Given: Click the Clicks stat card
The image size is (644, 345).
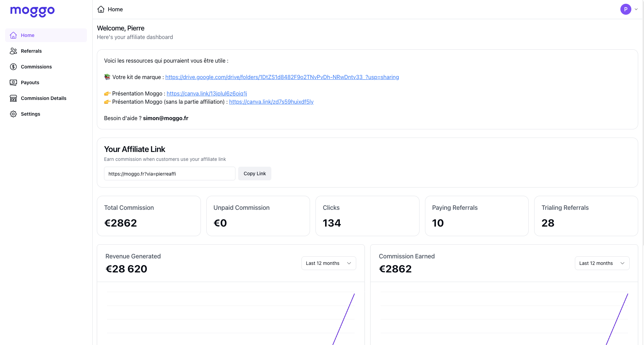Looking at the screenshot, I should (368, 216).
